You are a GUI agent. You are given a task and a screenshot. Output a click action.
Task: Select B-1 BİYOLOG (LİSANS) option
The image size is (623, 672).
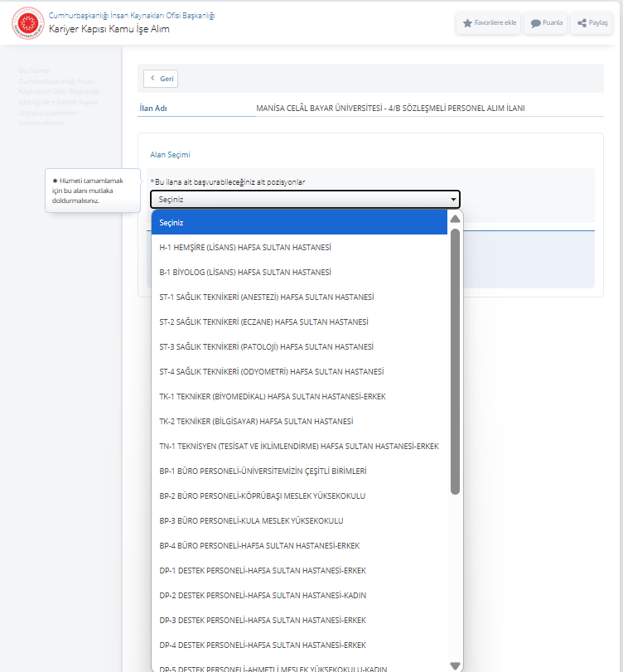tap(299, 272)
